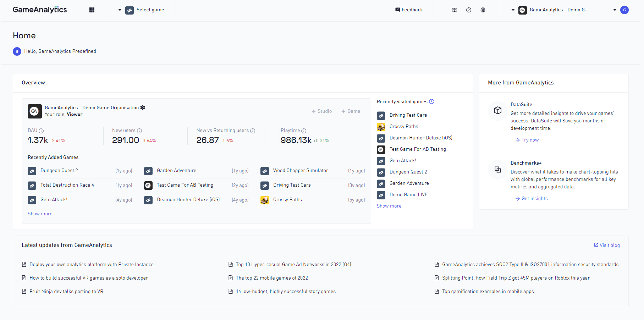Screen dimensions: 644x320
Task: Open Top 10 Hyper-casual Game Ad Networks article
Action: [293, 265]
